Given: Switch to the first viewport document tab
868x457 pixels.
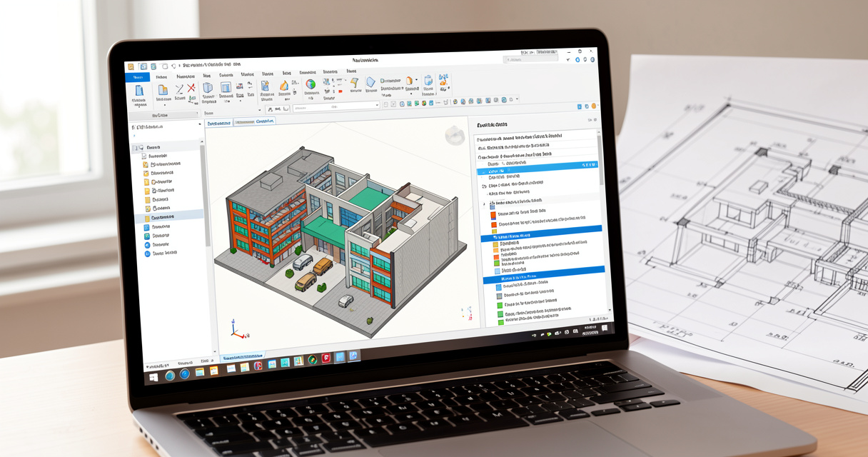Looking at the screenshot, I should (218, 123).
